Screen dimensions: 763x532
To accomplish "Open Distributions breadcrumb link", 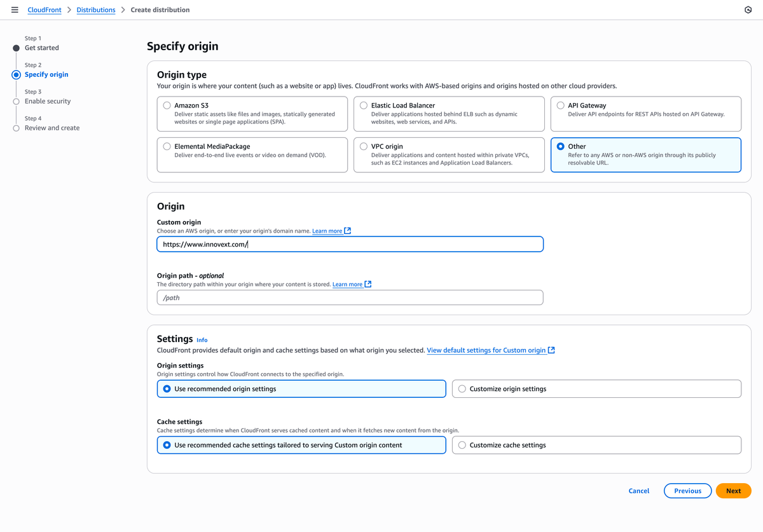I will click(x=96, y=10).
